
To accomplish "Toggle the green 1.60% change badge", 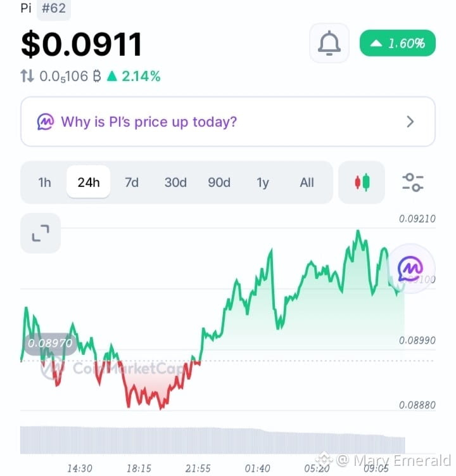I will 398,43.
